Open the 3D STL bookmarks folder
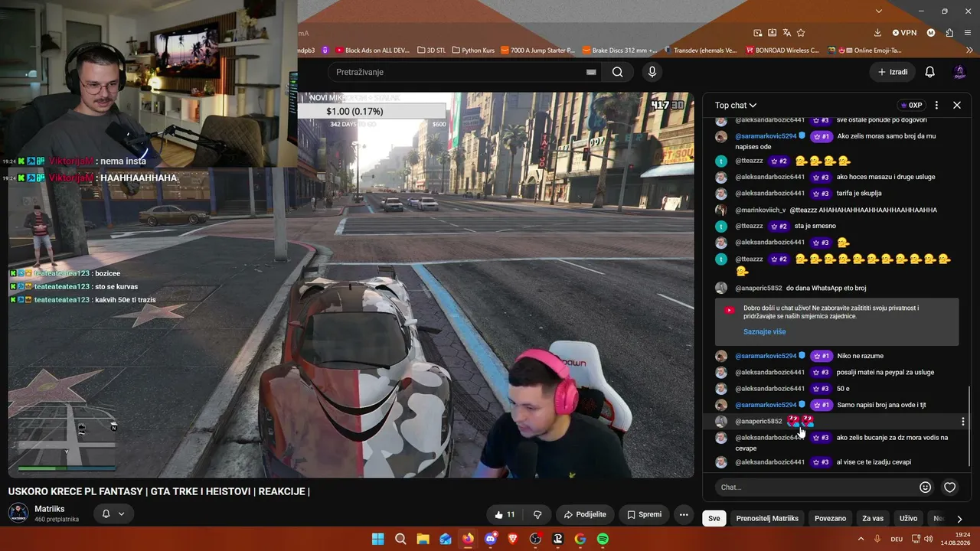 [431, 51]
